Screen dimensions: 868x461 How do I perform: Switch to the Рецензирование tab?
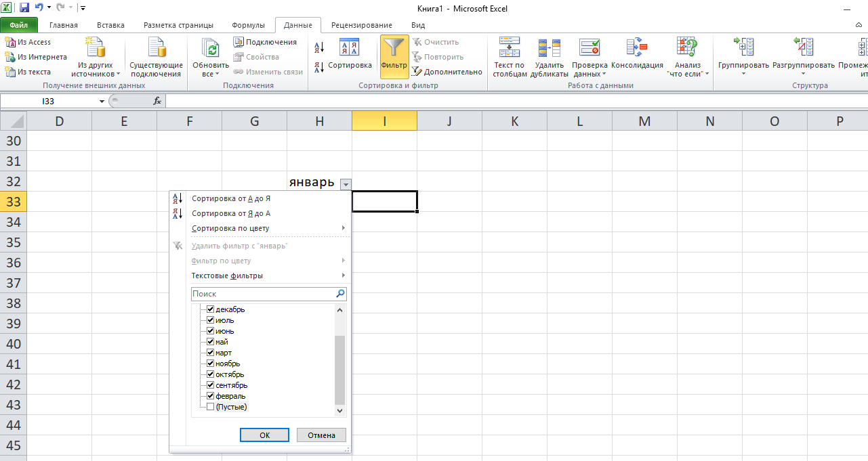(x=362, y=25)
